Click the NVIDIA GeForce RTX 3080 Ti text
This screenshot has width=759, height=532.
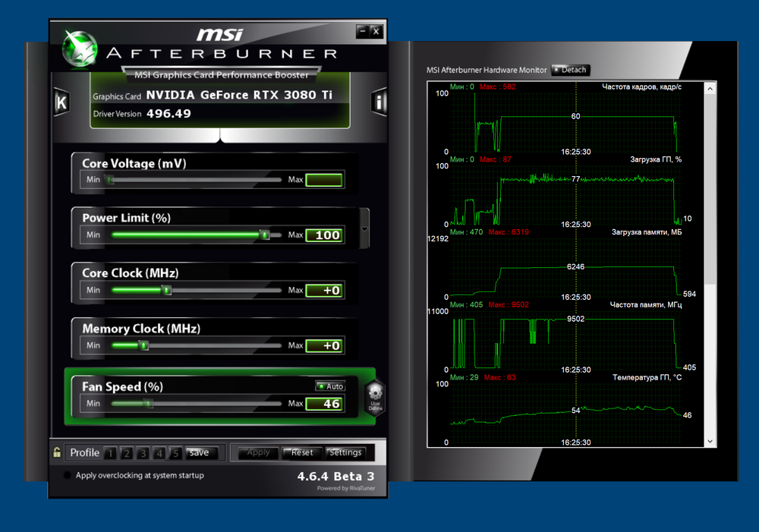[x=239, y=95]
